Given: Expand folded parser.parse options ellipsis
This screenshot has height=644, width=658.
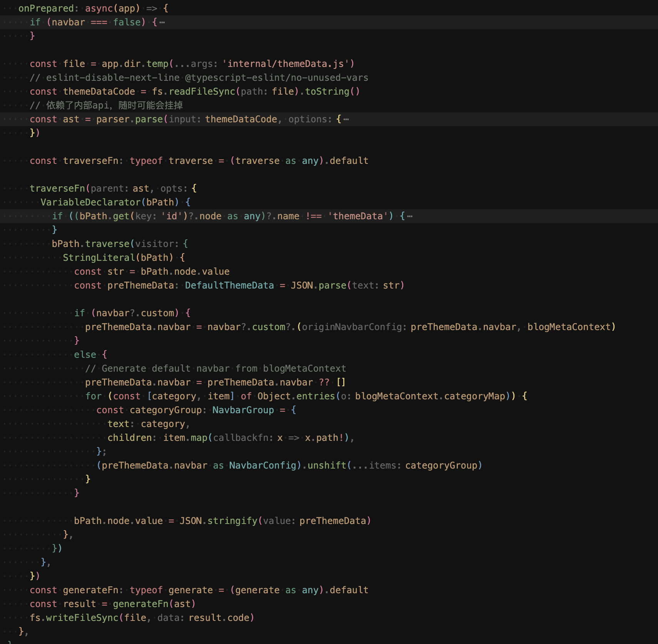Looking at the screenshot, I should [x=346, y=119].
